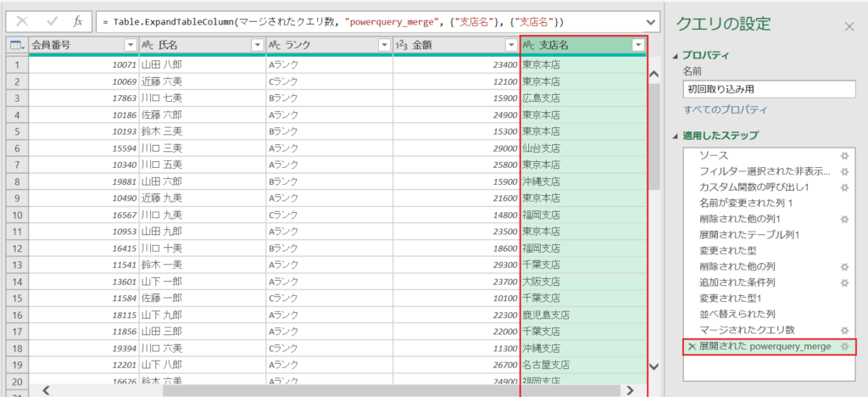
Task: Open 会員番号 column filter dropdown
Action: point(131,46)
